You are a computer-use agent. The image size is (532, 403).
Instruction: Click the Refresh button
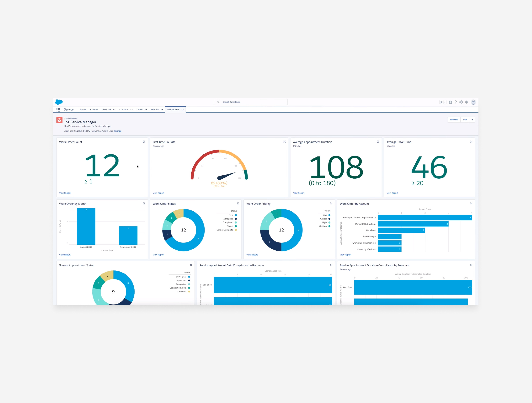point(454,120)
